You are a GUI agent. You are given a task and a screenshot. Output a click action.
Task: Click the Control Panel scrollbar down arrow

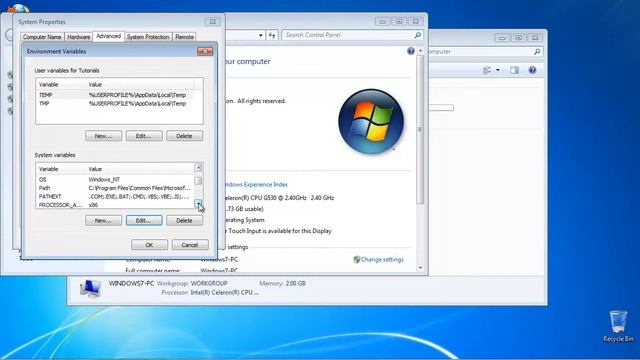point(420,268)
